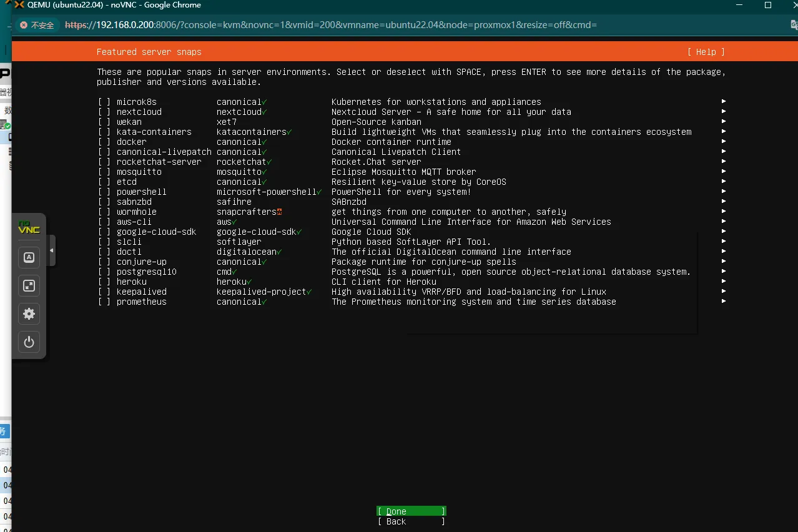
Task: Click the noVNC logo
Action: [x=29, y=228]
